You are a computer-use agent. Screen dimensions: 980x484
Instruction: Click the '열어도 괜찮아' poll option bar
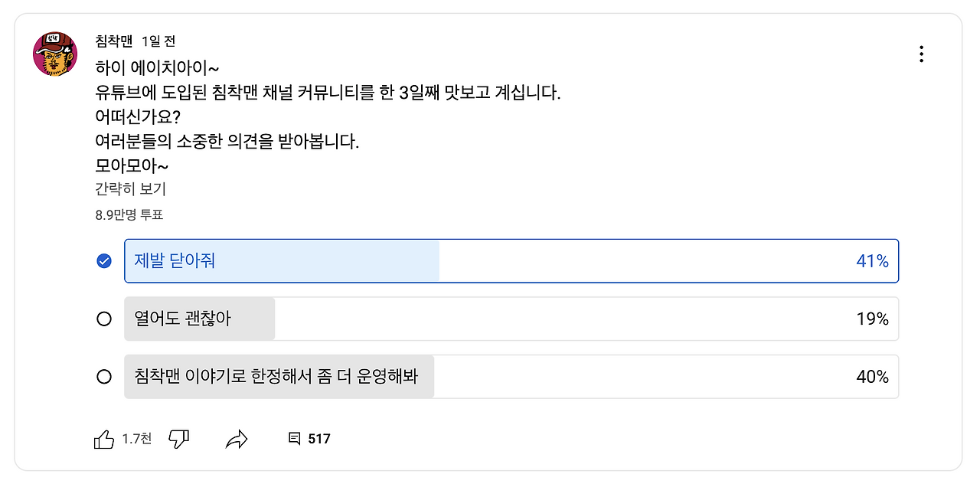[x=511, y=319]
